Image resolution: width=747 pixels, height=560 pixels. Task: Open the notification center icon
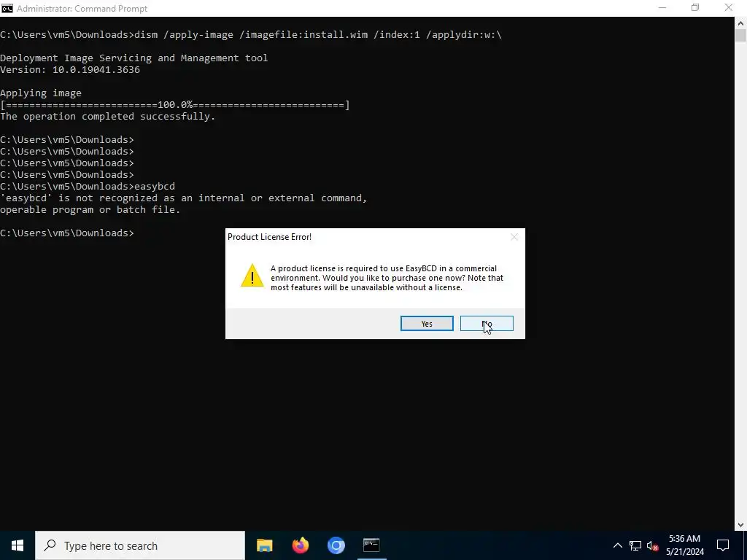click(723, 545)
